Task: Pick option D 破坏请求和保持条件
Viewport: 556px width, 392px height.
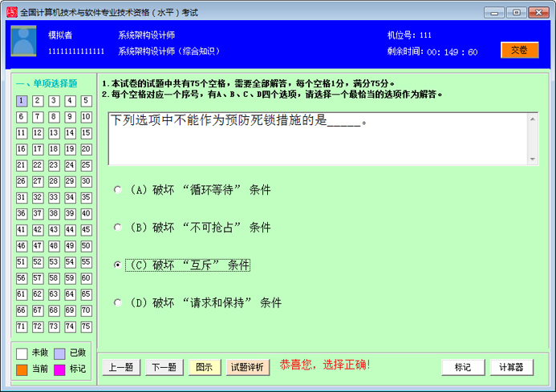Action: (x=118, y=303)
